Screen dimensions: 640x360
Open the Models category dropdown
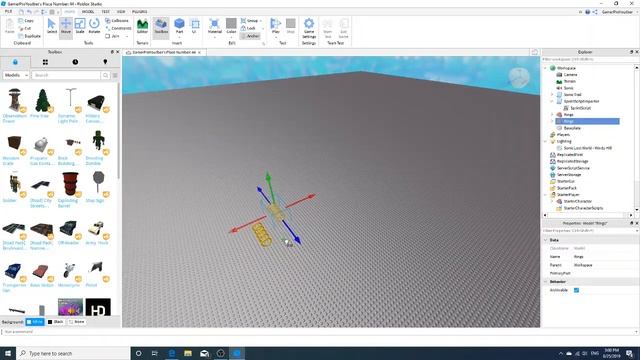(16, 75)
